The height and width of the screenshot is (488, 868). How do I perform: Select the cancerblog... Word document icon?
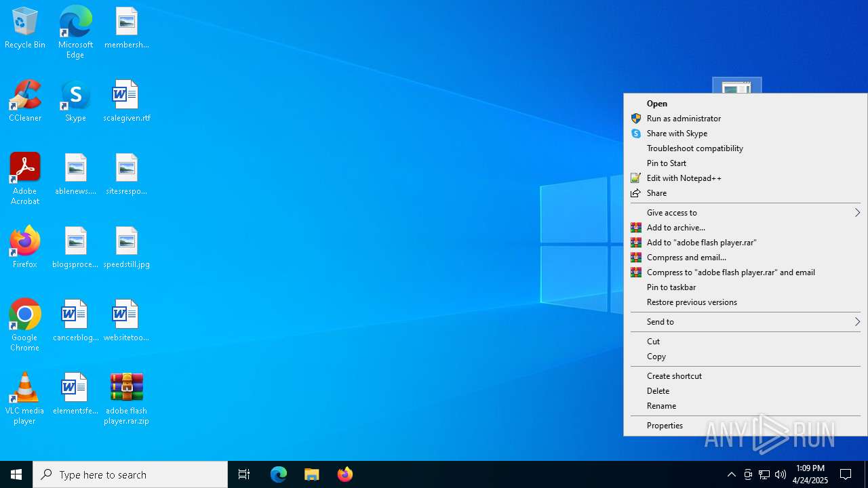(x=75, y=321)
